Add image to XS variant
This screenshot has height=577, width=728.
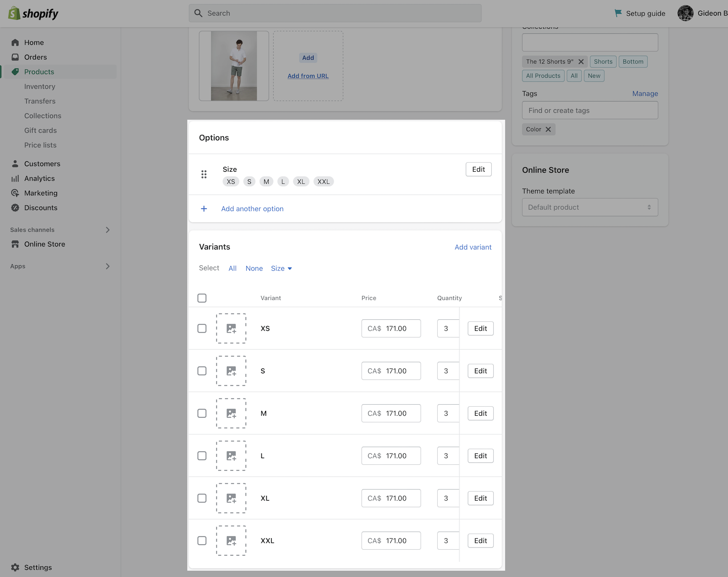(231, 328)
